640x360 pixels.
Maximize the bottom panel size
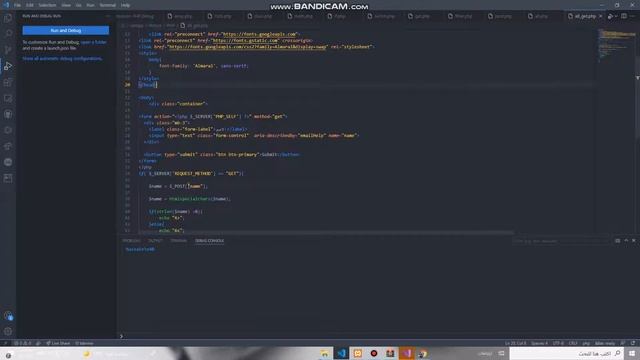[626, 241]
